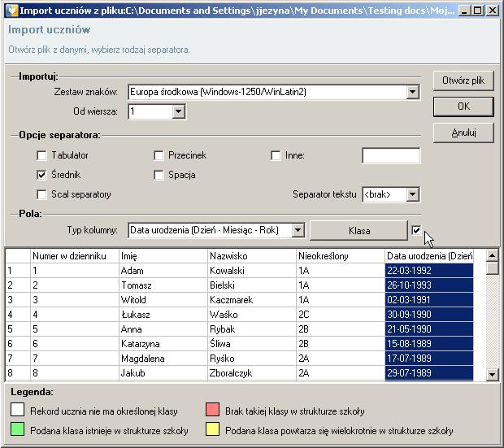This screenshot has width=504, height=448.
Task: Click the cell with surname Śliwa
Action: click(x=252, y=344)
